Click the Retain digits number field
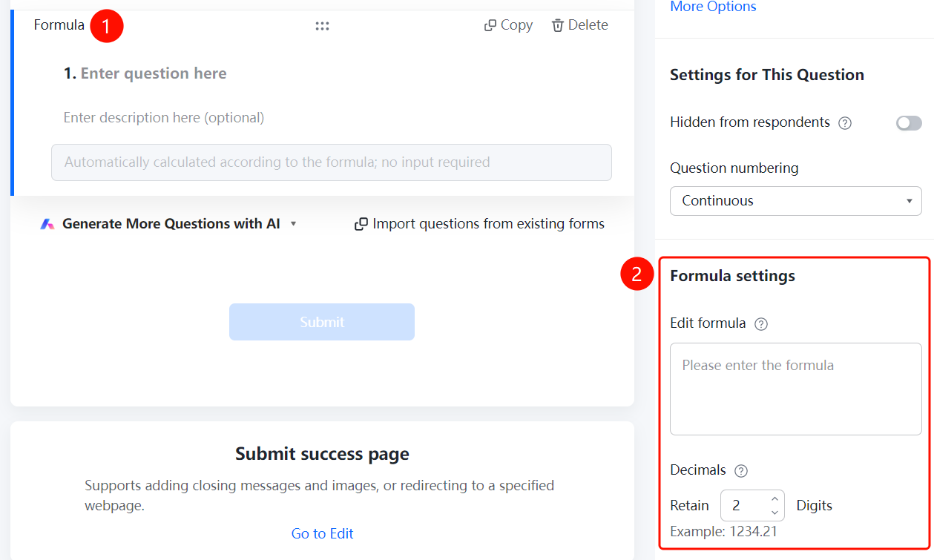Viewport: 934px width, 560px height. 752,506
